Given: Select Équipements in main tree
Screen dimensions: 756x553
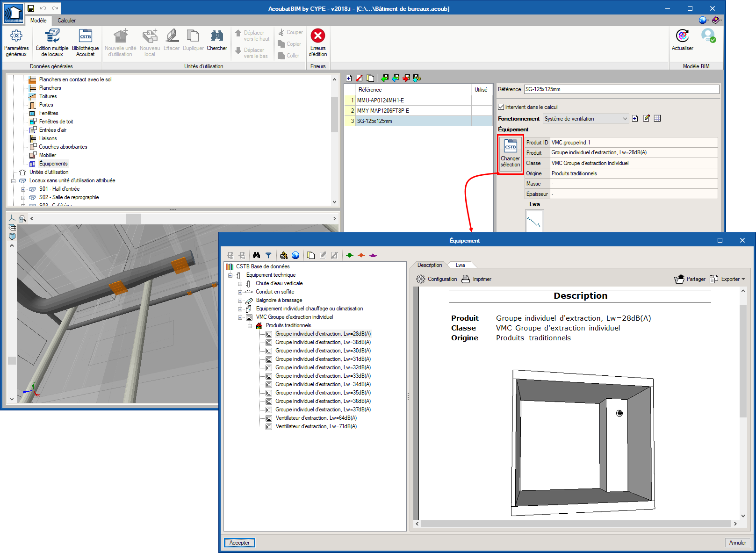Looking at the screenshot, I should (53, 164).
